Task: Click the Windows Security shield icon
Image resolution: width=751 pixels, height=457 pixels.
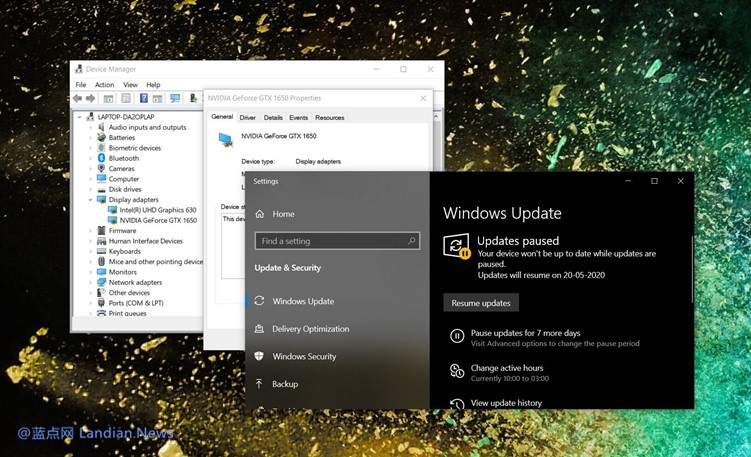Action: coord(260,356)
